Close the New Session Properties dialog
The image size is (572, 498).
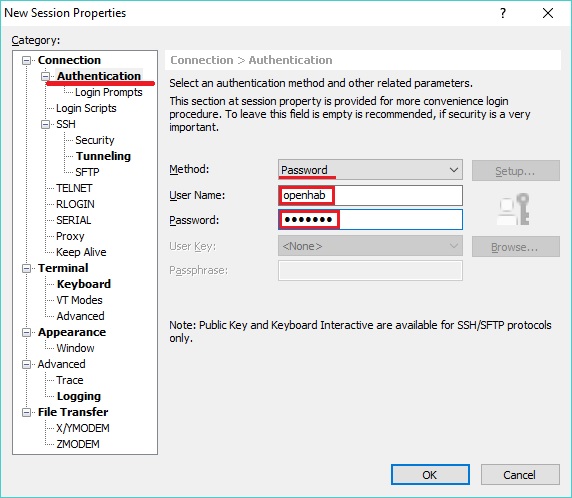[x=548, y=13]
